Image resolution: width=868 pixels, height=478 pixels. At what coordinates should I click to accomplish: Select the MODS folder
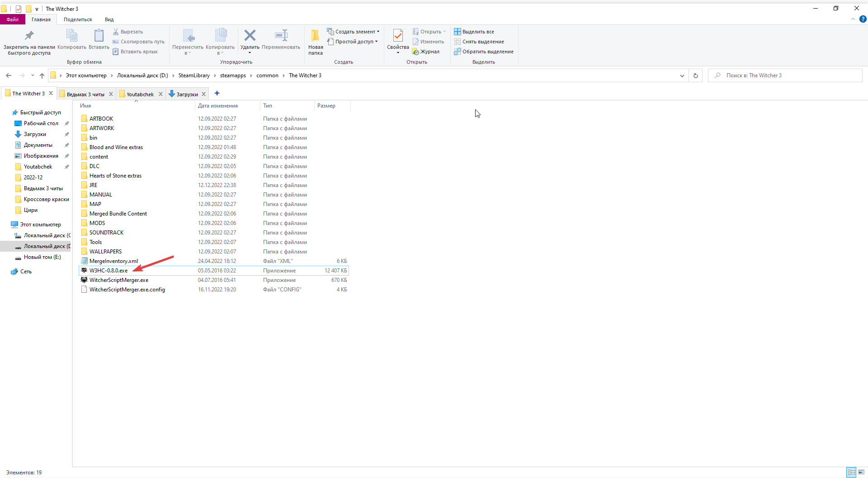pyautogui.click(x=97, y=223)
